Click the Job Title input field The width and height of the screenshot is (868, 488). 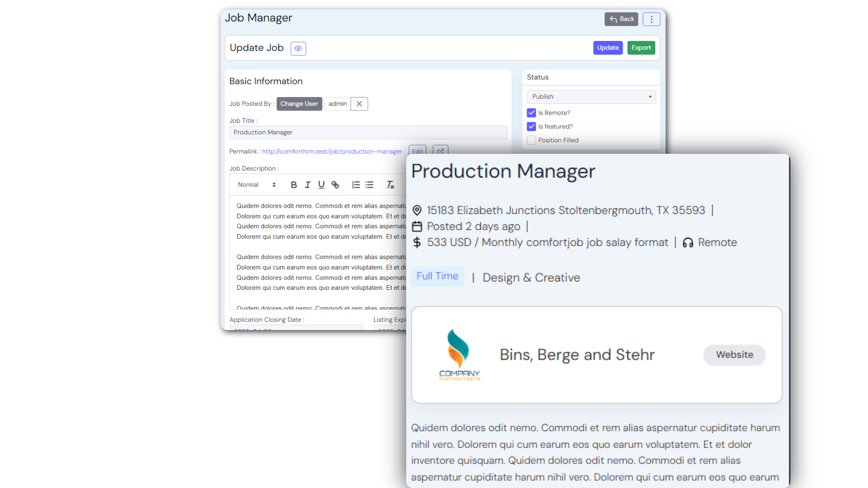click(368, 133)
